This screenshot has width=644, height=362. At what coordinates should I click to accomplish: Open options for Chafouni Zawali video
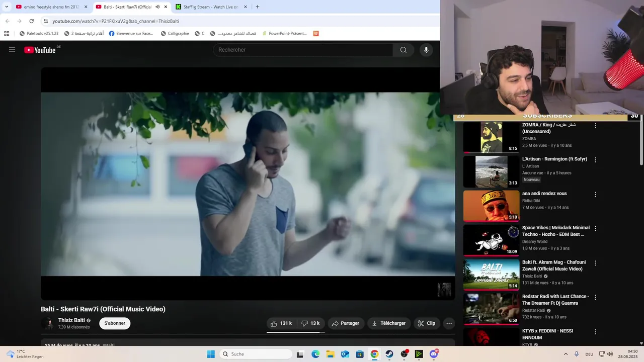(x=595, y=263)
